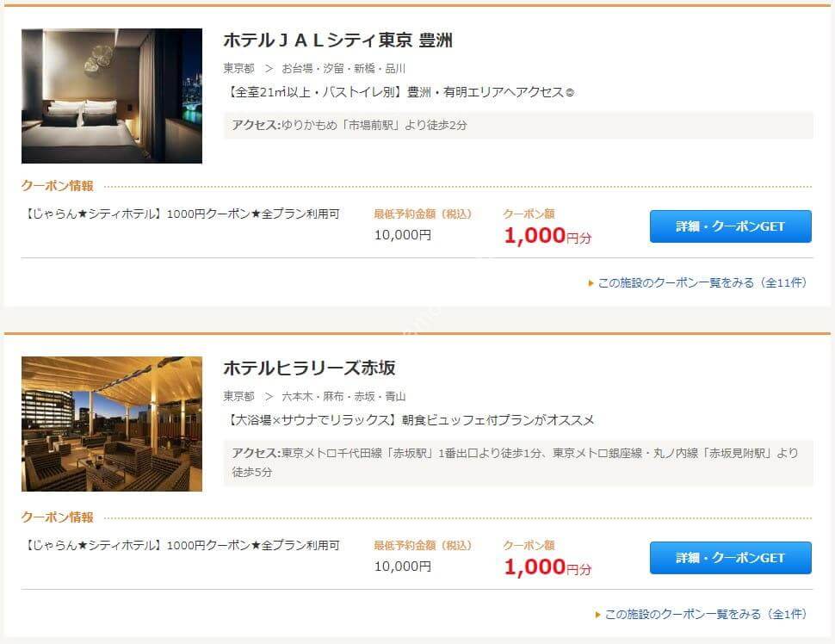Click the ホテルJALシティ東京 豊洲 hotel title
Screen dimensions: 835x644
point(337,40)
